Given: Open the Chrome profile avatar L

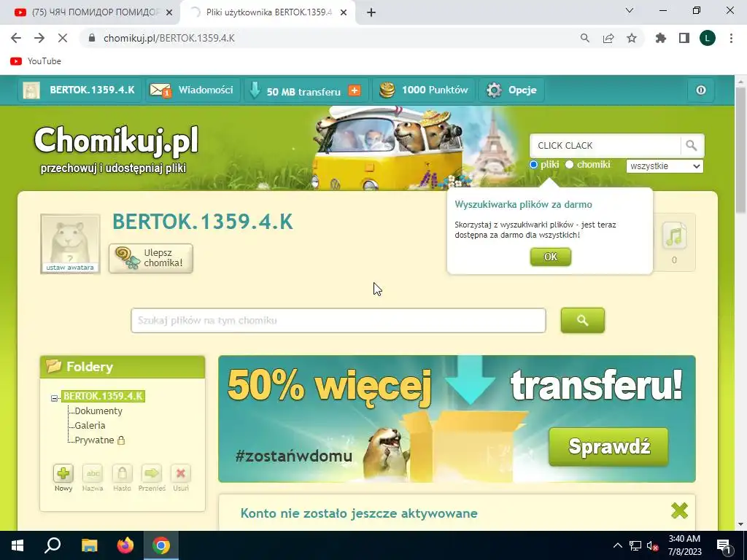Looking at the screenshot, I should 708,38.
